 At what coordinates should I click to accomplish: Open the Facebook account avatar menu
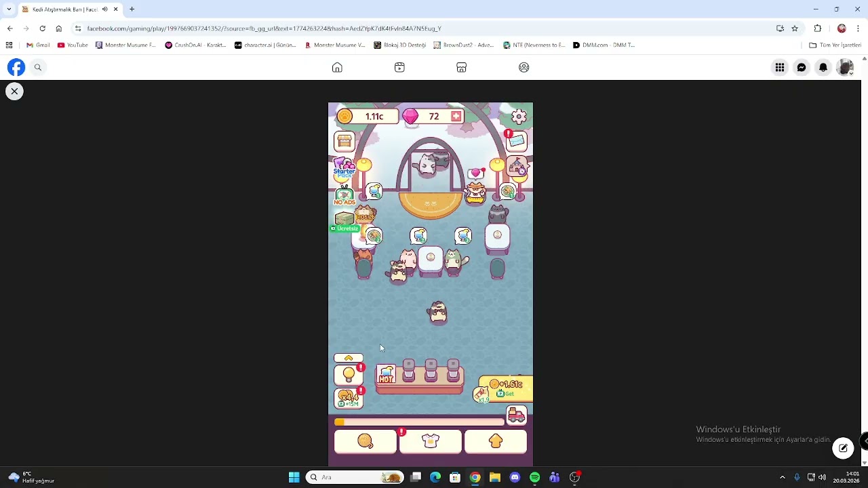point(845,67)
